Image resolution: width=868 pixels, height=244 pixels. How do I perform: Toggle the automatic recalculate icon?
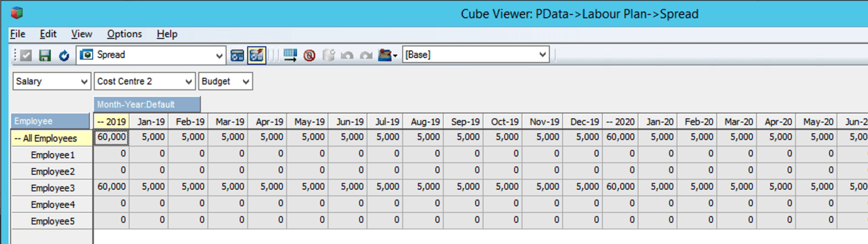click(256, 55)
